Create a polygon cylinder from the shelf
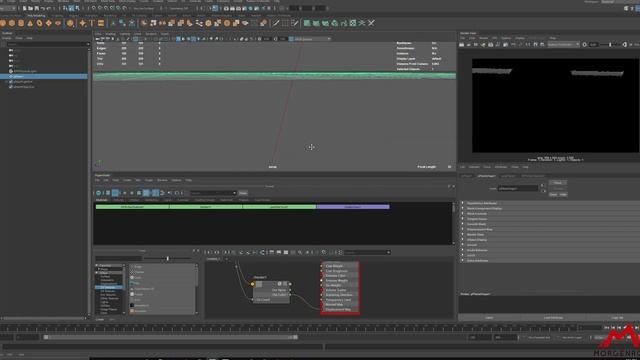The image size is (640, 360). click(21, 23)
